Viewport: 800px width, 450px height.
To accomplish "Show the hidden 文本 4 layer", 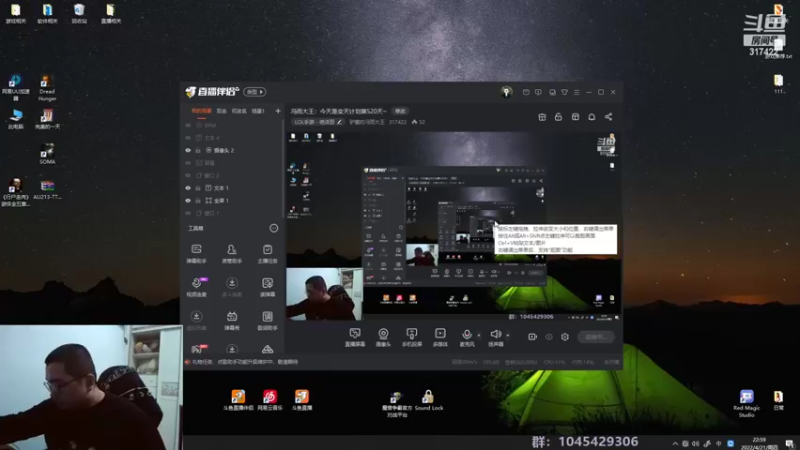I will click(x=188, y=138).
